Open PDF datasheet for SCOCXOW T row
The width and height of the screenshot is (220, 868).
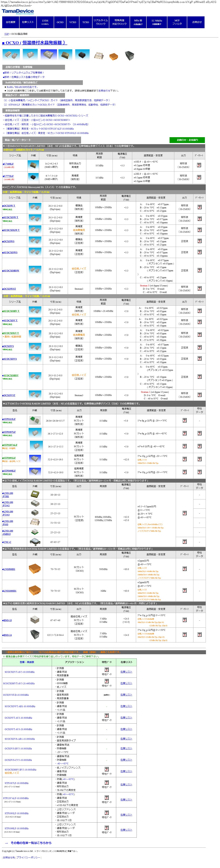coord(199,219)
